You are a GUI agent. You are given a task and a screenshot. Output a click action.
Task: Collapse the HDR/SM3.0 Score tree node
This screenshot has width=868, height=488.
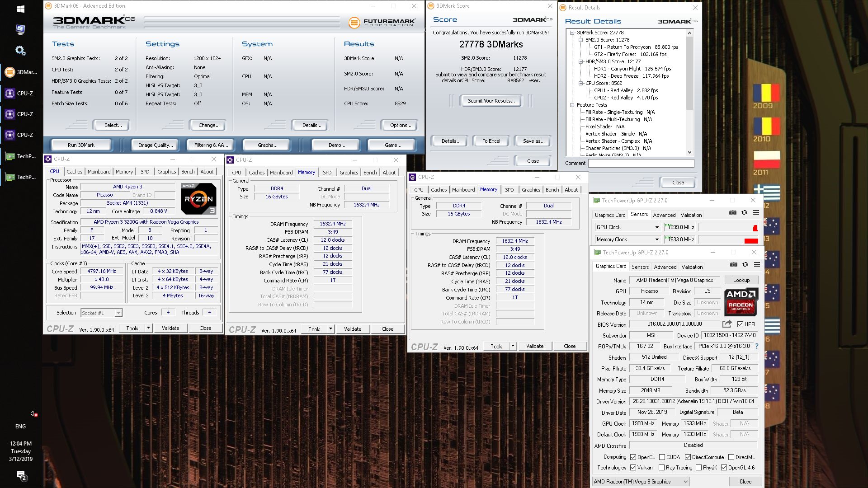click(581, 61)
